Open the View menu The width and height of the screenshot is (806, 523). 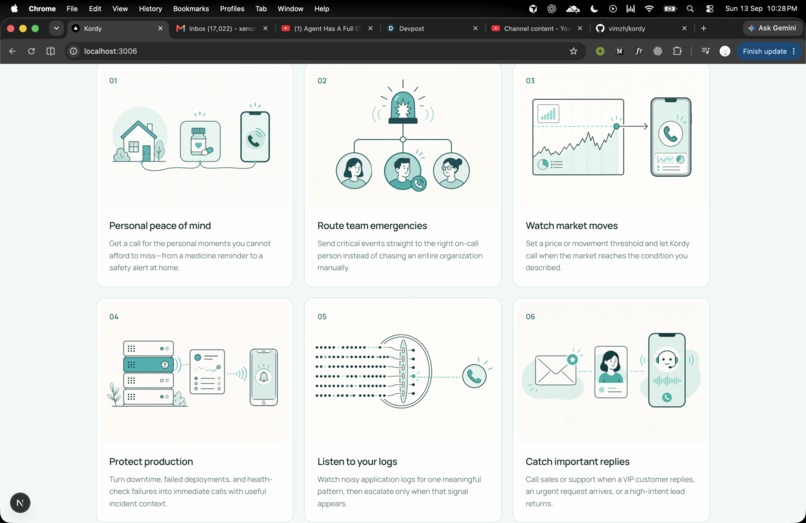120,9
